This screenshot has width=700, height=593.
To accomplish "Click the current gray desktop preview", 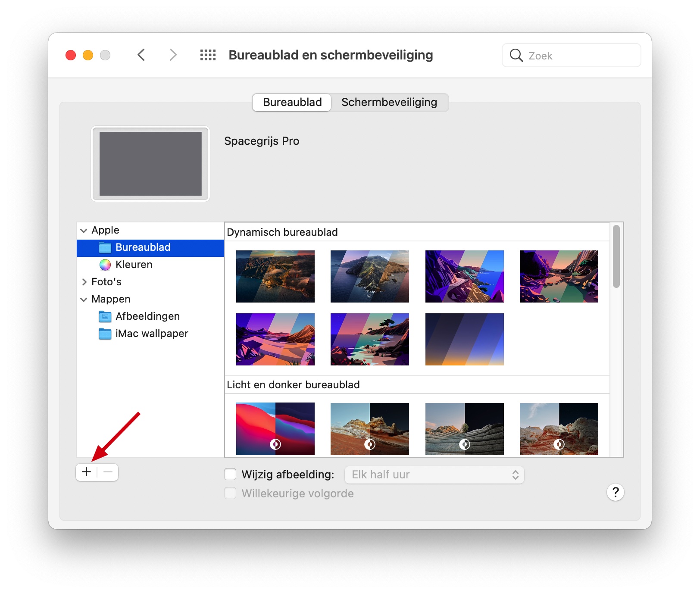I will tap(150, 164).
